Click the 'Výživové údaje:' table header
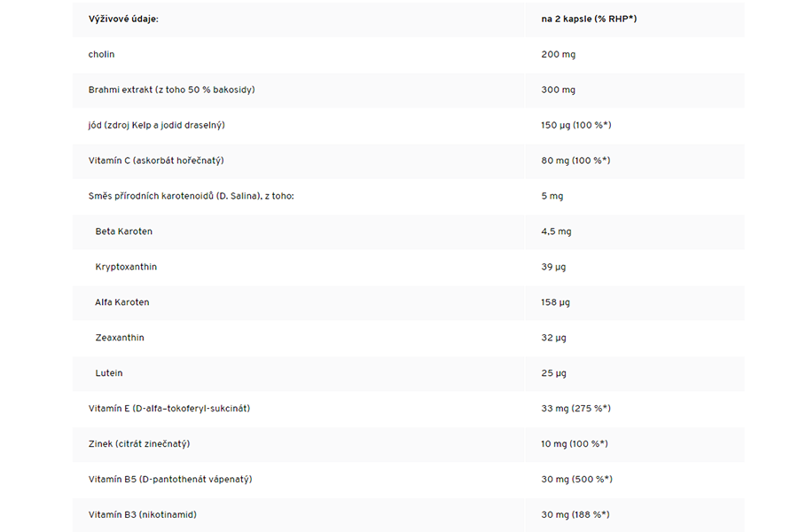The image size is (798, 532). pyautogui.click(x=123, y=19)
